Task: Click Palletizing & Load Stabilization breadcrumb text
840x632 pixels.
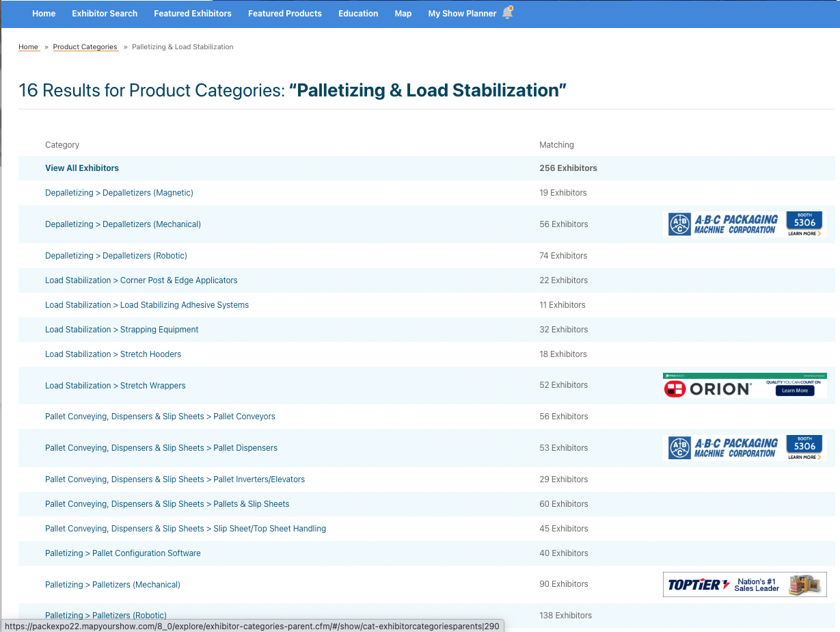Action: [182, 47]
